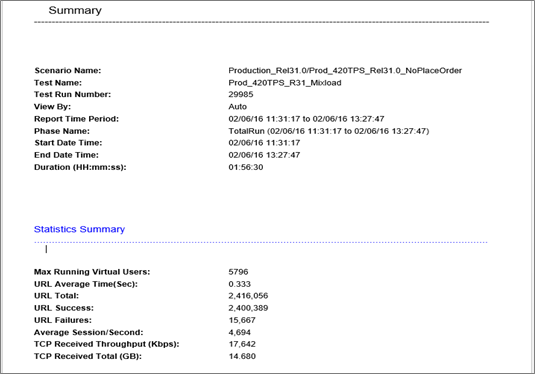Click the TCP Received Total value 14.680
The height and width of the screenshot is (374, 535).
coord(242,356)
